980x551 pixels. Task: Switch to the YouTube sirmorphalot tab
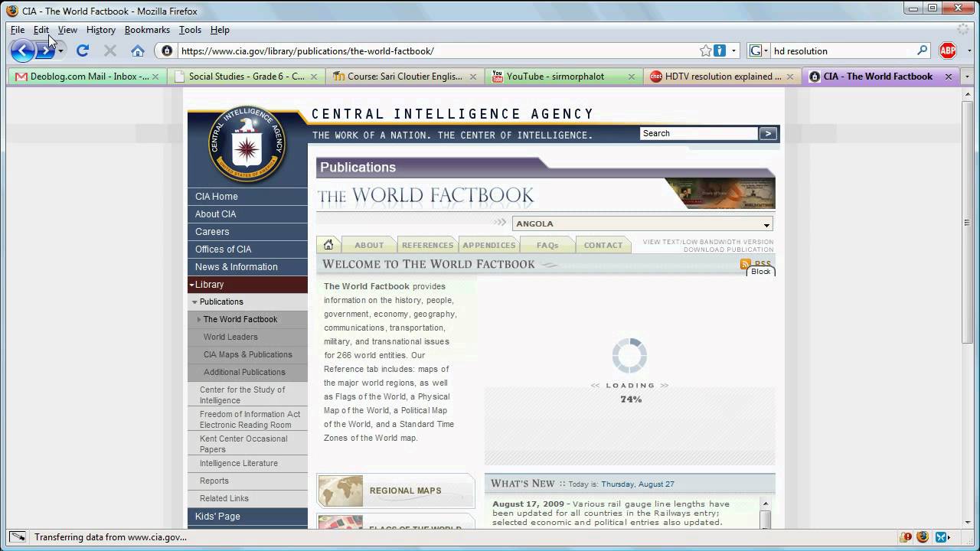[565, 77]
